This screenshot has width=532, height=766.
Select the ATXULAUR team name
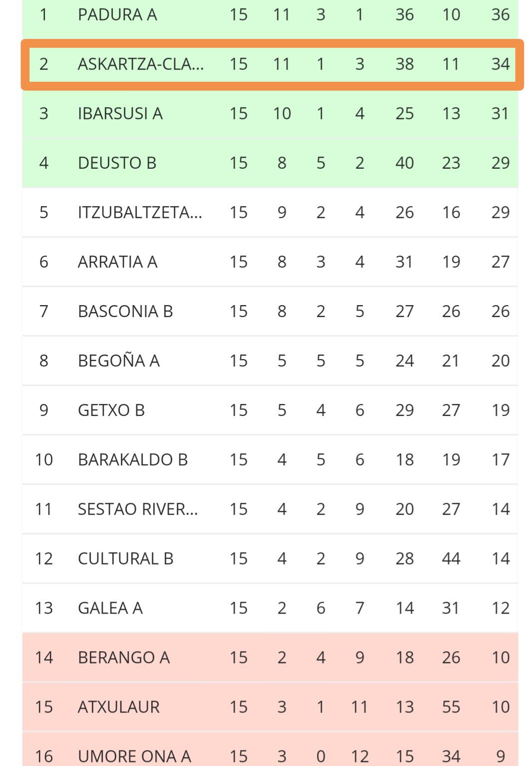pos(119,707)
